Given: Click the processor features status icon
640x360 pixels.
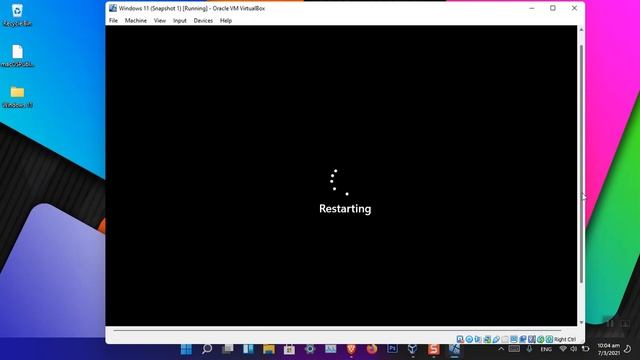Looking at the screenshot, I should [x=532, y=339].
